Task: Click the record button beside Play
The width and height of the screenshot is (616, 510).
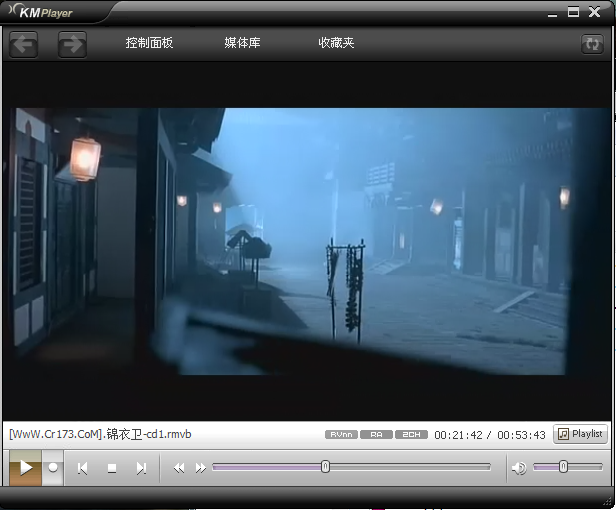Action: [x=53, y=467]
